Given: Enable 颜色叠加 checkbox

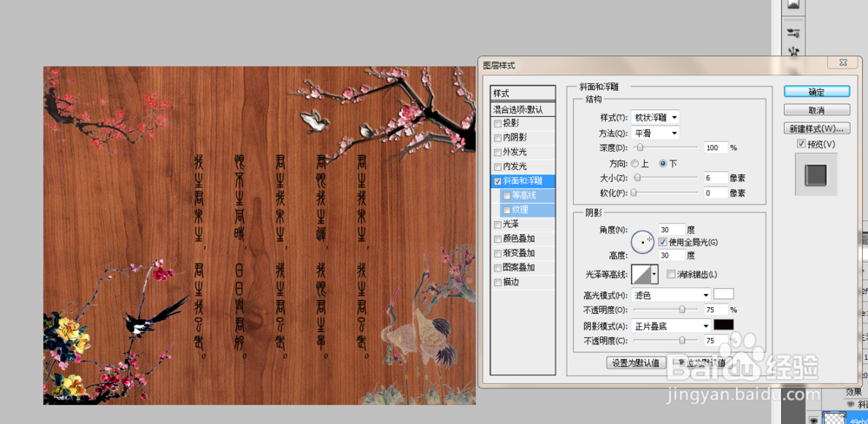Looking at the screenshot, I should (x=497, y=238).
